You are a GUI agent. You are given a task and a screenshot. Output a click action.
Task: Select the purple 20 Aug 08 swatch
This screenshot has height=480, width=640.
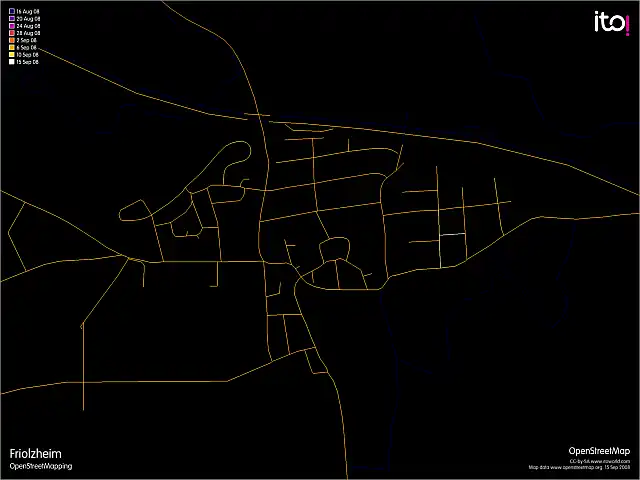(x=12, y=18)
